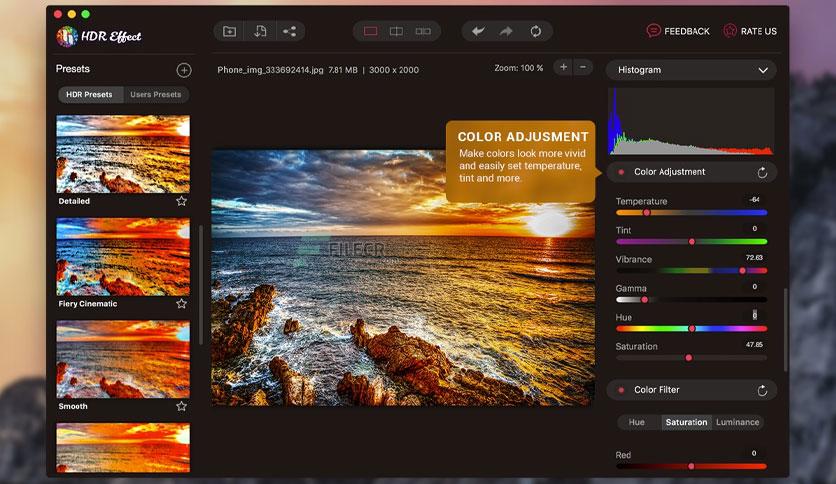Viewport: 836px width, 484px height.
Task: Click the Presets heading
Action: [73, 69]
